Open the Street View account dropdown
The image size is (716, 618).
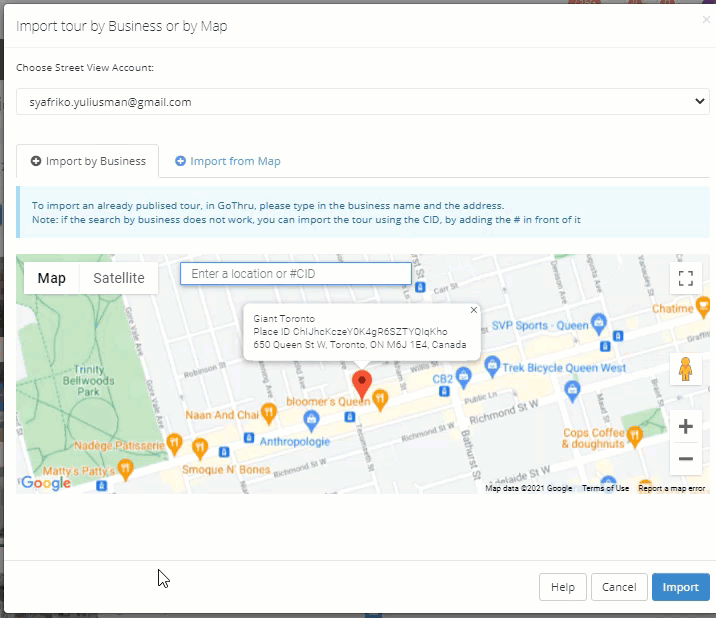click(363, 101)
